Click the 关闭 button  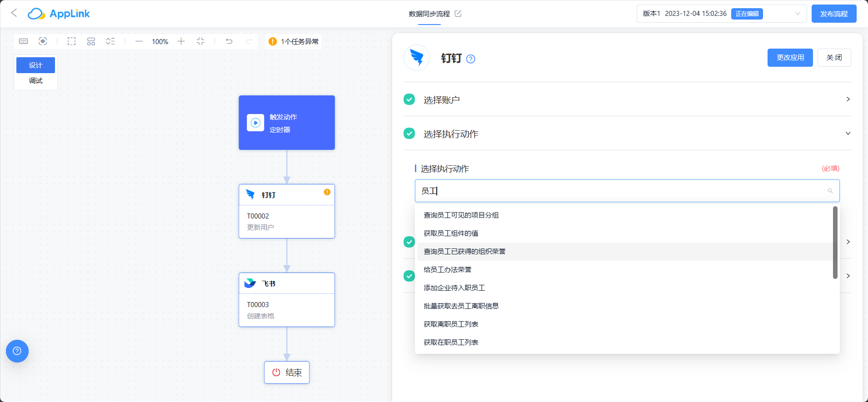tap(834, 58)
